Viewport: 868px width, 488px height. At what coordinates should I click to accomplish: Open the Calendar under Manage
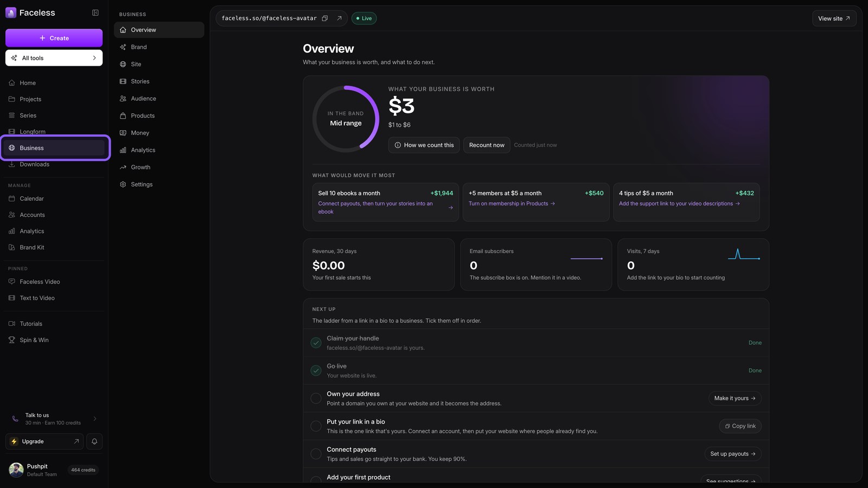coord(54,198)
